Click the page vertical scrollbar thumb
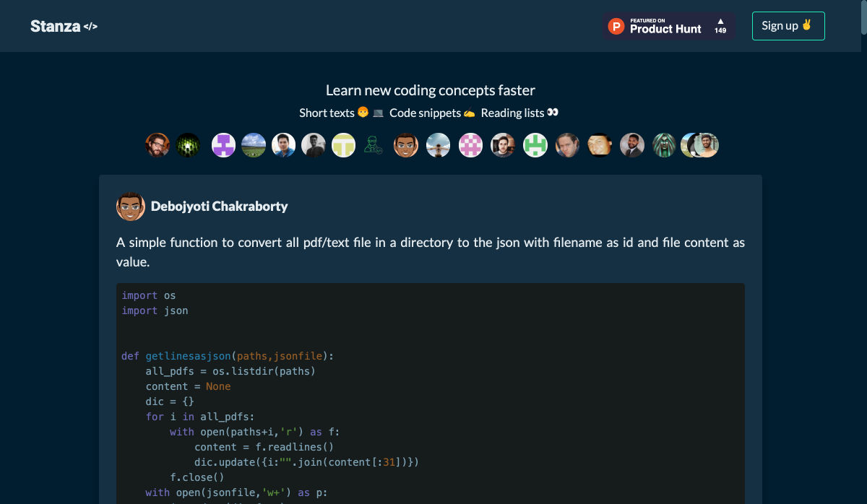 coord(863,18)
